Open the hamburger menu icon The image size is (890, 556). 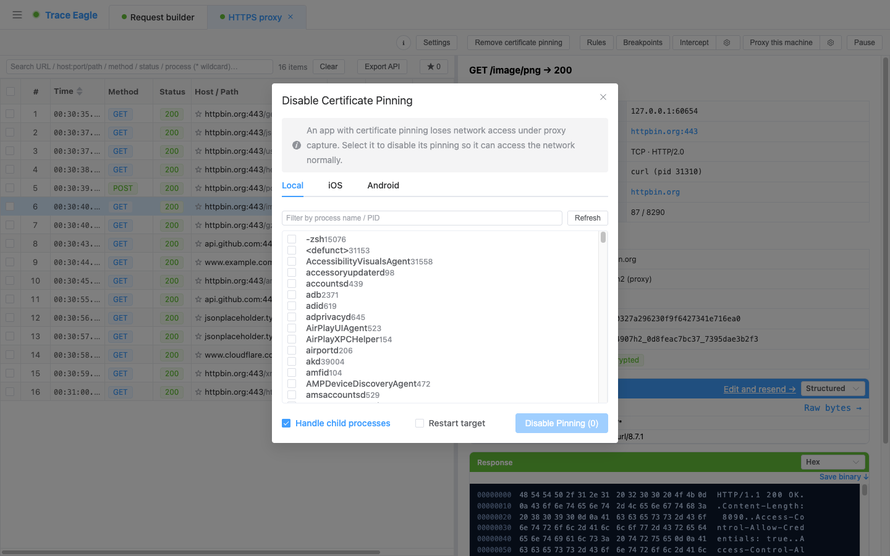pos(17,15)
